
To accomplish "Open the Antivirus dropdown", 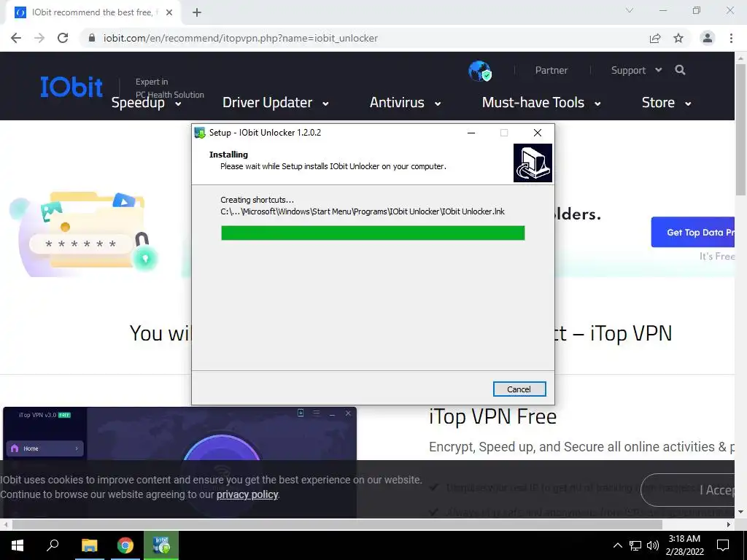I will pos(405,103).
